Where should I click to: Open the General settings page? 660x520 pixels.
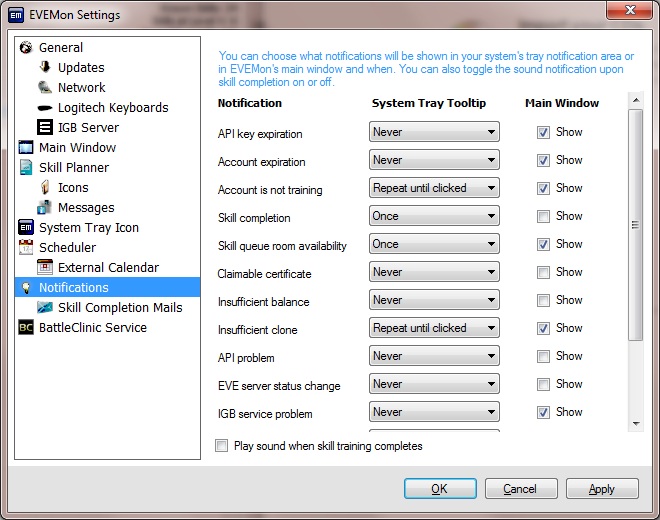(61, 48)
